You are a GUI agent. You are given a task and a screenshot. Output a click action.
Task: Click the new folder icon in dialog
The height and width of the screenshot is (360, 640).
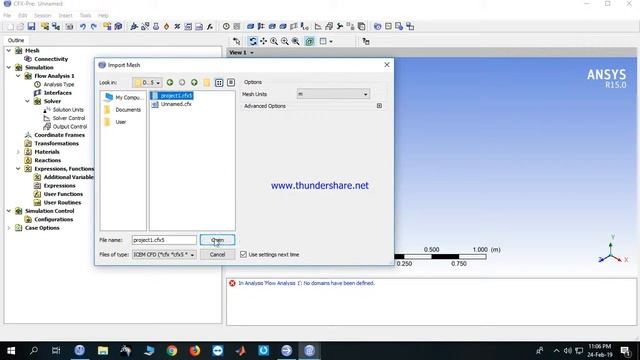[x=207, y=82]
